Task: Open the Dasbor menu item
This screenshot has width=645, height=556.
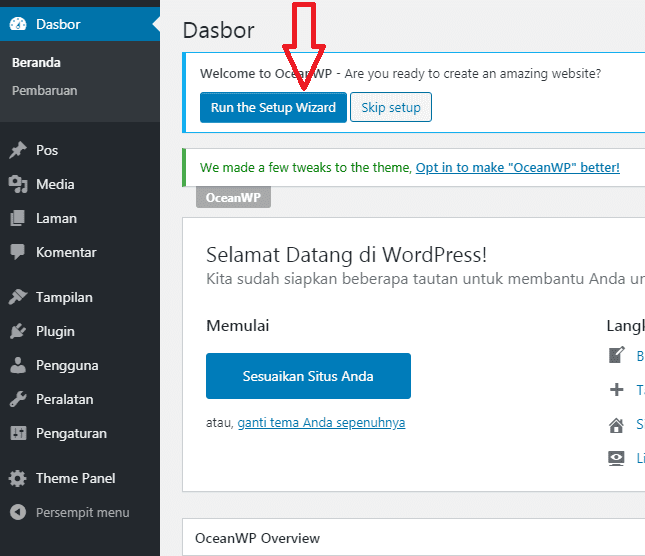Action: [80, 24]
